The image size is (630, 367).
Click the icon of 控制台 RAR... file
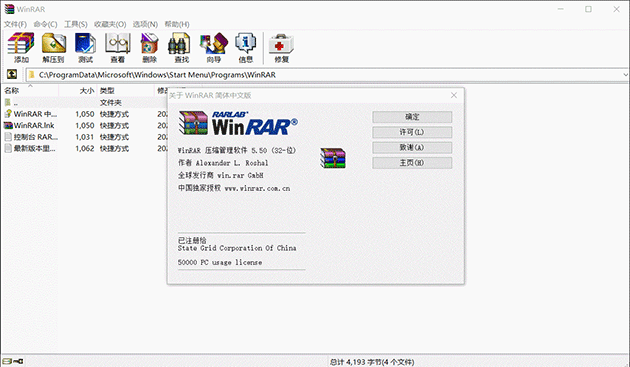pos(8,137)
